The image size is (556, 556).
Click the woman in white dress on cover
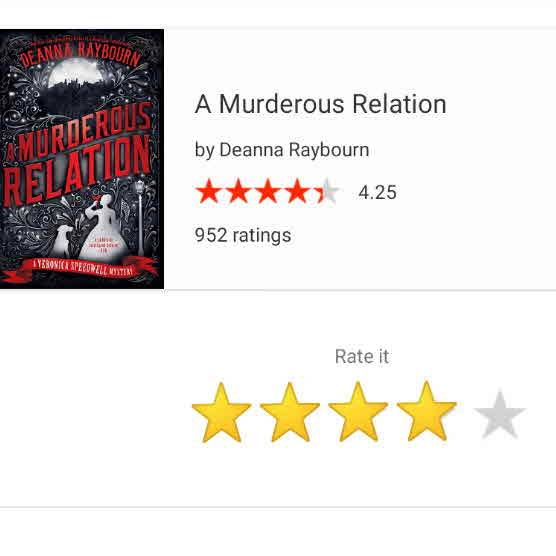point(103,227)
